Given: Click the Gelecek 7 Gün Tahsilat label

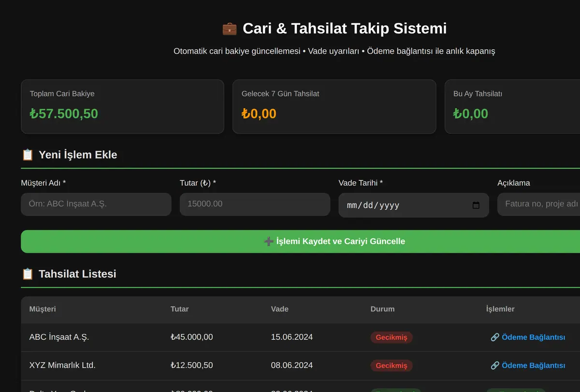Looking at the screenshot, I should pos(280,94).
